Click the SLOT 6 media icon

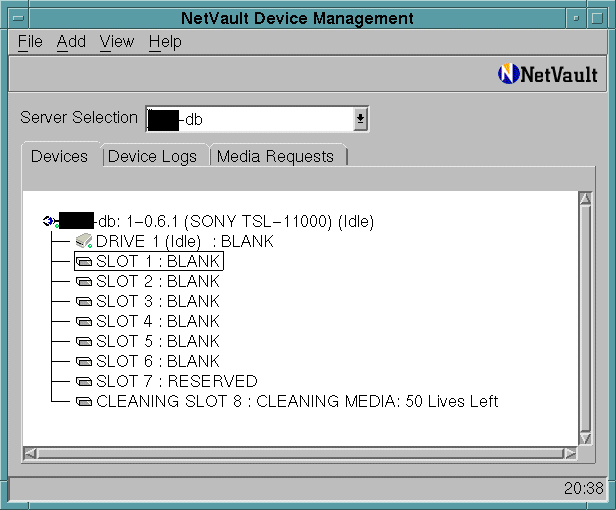tap(84, 362)
